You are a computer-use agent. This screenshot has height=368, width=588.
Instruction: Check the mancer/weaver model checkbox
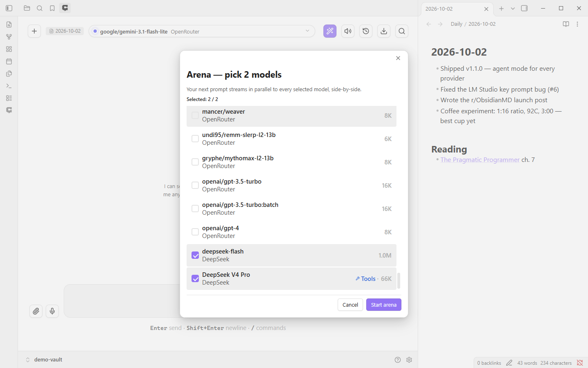[x=195, y=115]
